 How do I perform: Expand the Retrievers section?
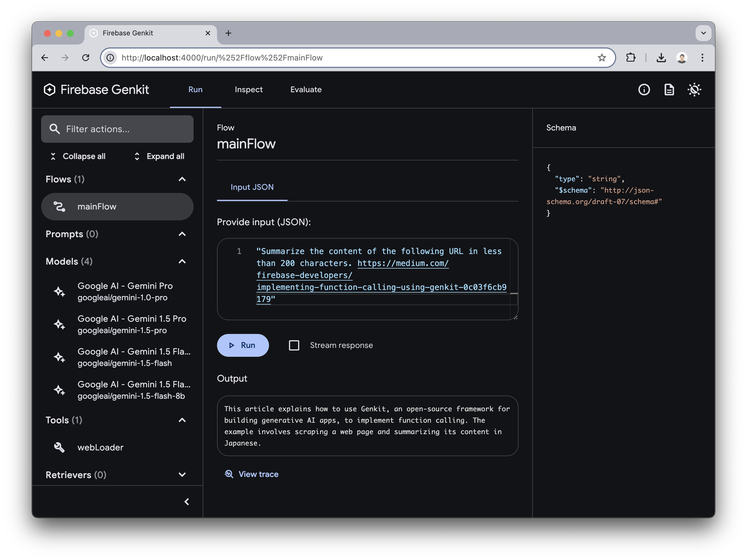(x=182, y=475)
